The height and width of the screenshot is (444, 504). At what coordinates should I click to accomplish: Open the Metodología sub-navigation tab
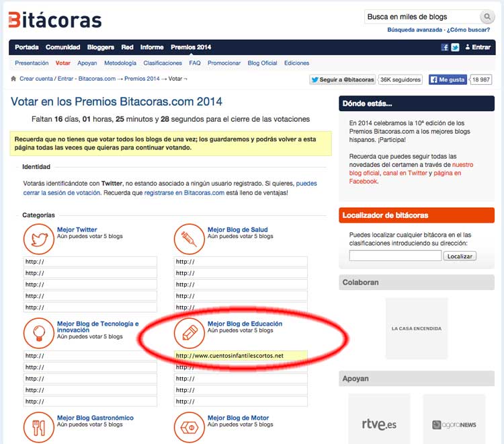click(x=120, y=63)
